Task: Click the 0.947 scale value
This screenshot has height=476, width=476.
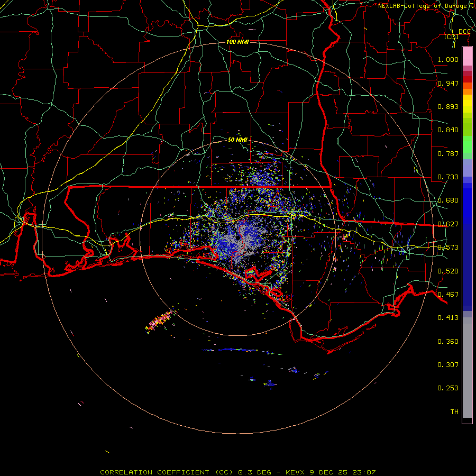Action: point(448,83)
